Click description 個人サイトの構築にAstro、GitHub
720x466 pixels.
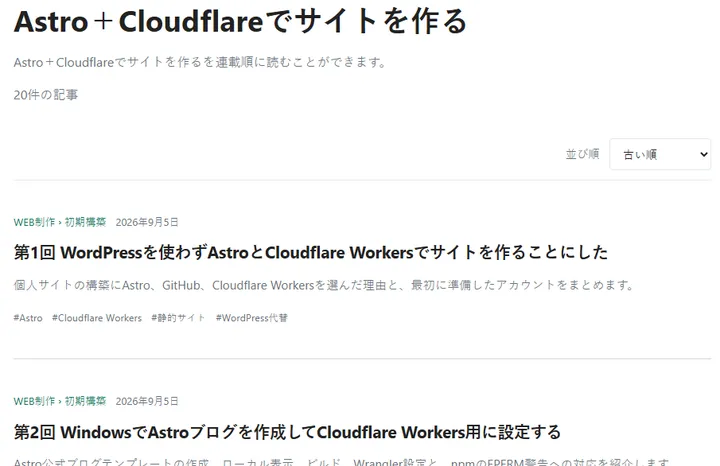323,285
